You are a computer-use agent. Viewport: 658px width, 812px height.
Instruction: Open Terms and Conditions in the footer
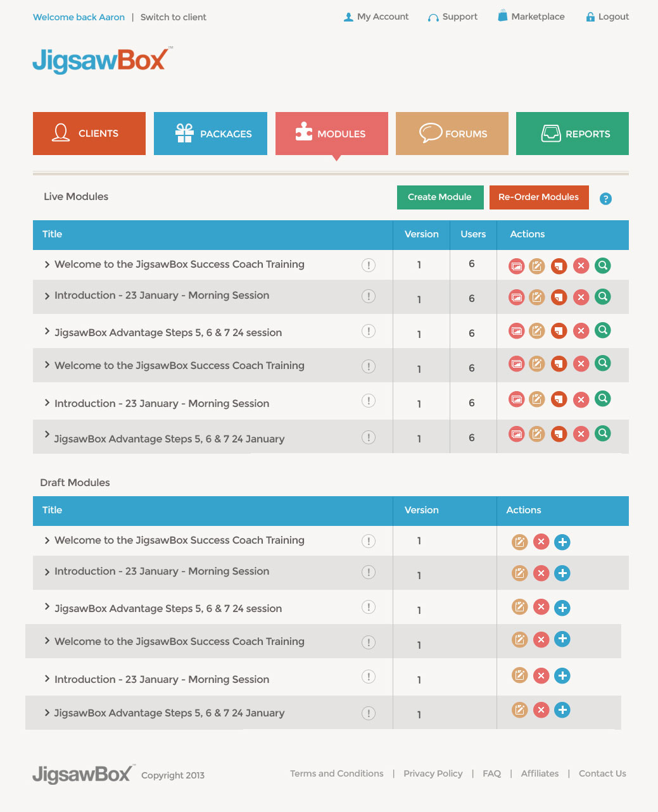(x=337, y=773)
